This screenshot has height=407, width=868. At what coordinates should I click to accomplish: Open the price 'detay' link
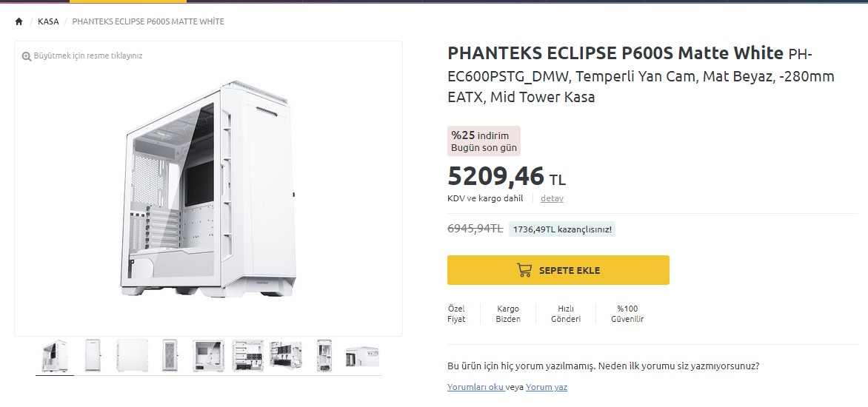tap(552, 198)
